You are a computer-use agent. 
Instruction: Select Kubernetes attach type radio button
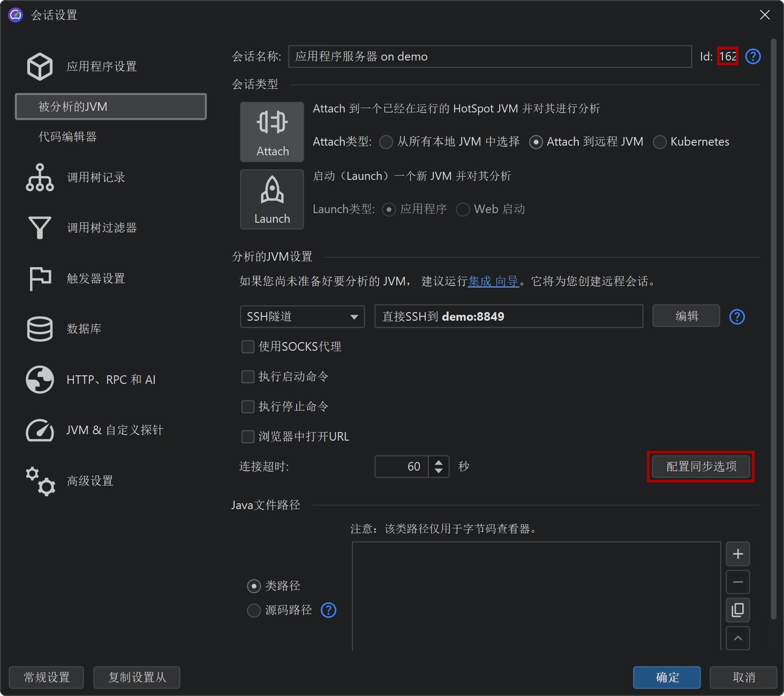(660, 142)
